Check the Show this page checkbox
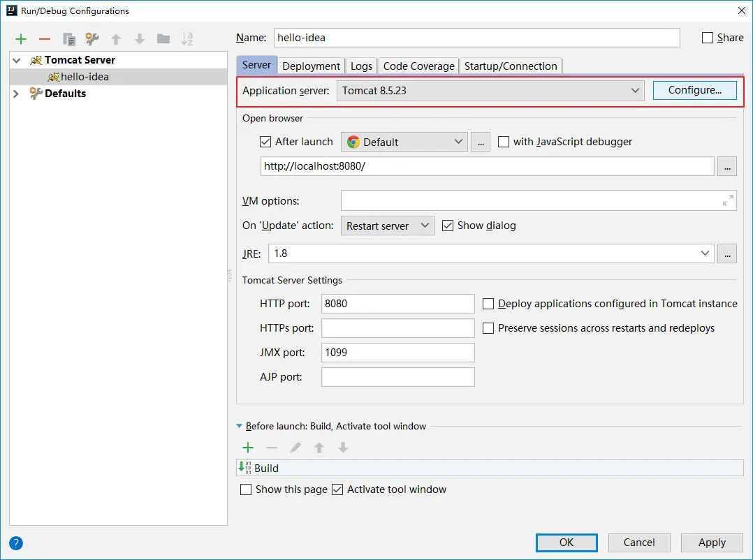Image resolution: width=753 pixels, height=560 pixels. pyautogui.click(x=246, y=489)
